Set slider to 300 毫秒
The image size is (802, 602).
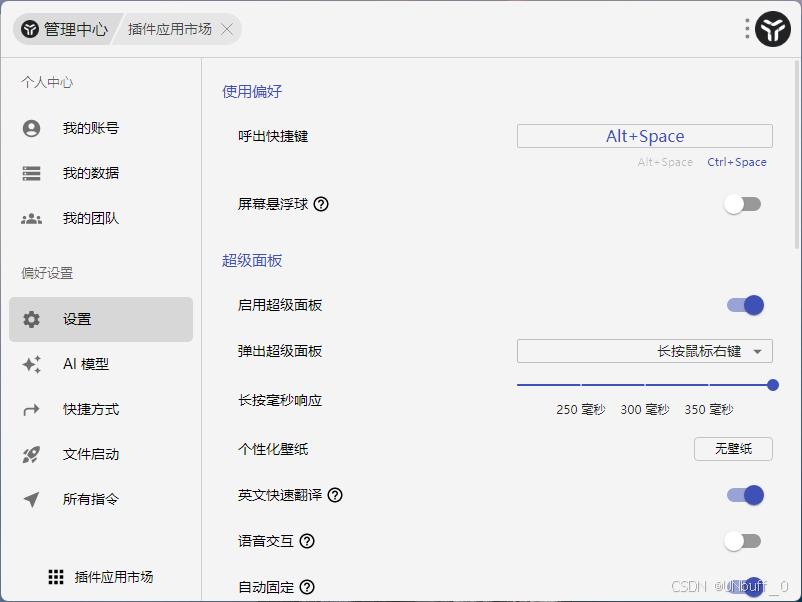coord(644,410)
